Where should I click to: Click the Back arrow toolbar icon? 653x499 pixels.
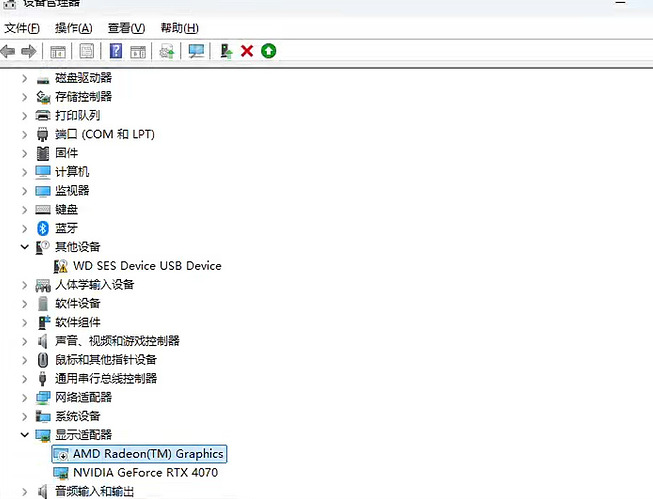tap(8, 52)
